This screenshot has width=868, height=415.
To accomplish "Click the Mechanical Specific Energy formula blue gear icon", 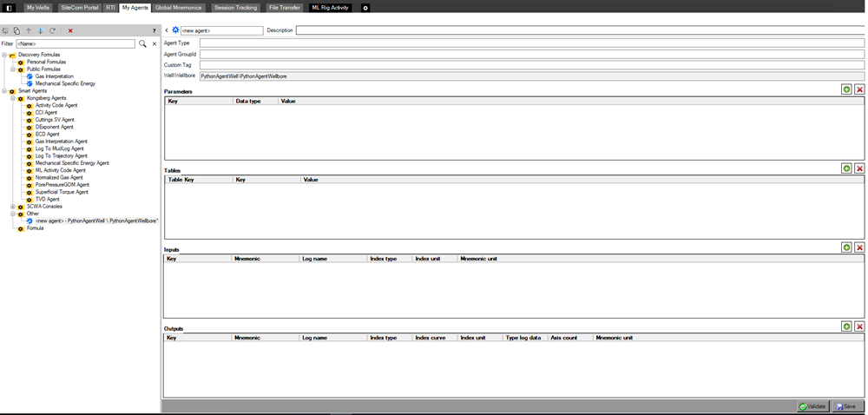I will [30, 83].
